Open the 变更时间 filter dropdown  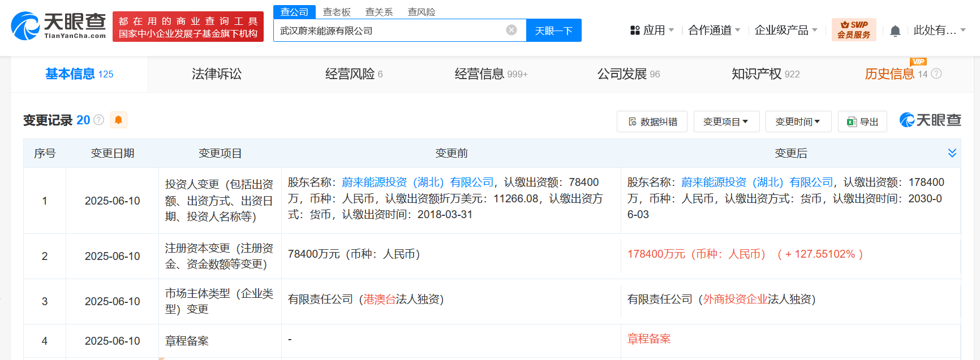pyautogui.click(x=798, y=122)
